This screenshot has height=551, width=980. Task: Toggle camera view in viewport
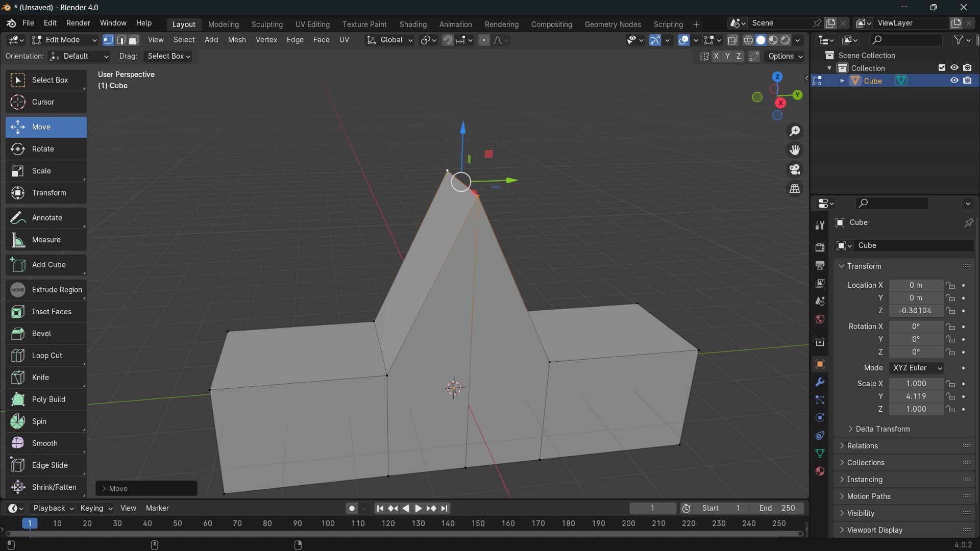point(795,169)
